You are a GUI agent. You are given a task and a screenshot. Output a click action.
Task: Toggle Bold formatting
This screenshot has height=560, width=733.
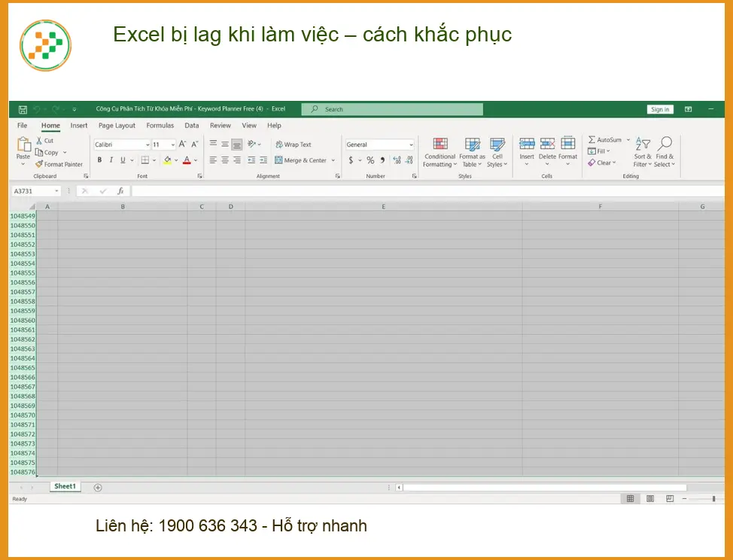99,160
